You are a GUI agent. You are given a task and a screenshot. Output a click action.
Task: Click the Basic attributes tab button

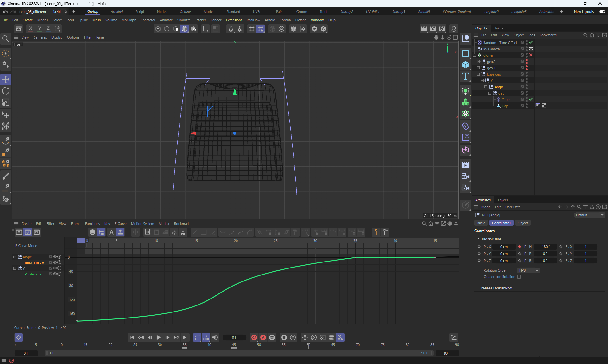(481, 223)
